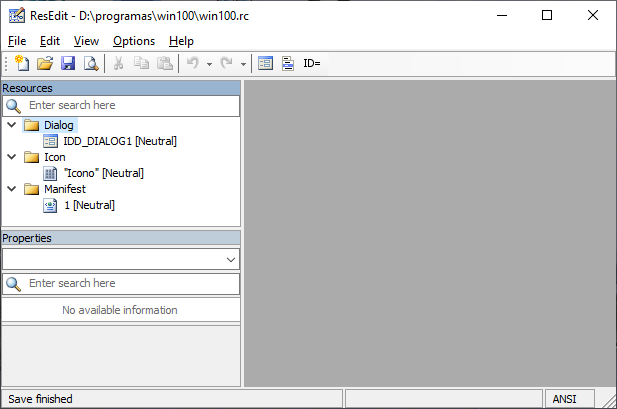The height and width of the screenshot is (409, 617).
Task: Open the Options menu
Action: [x=134, y=41]
